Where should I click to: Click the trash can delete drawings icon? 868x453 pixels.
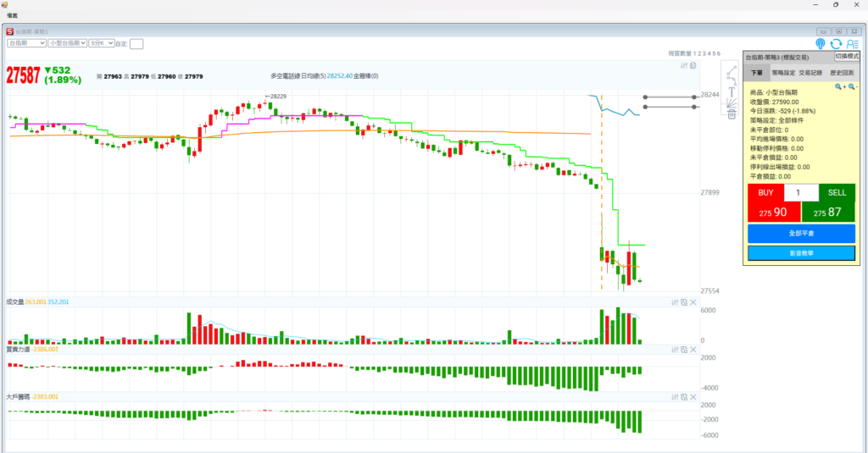(731, 113)
